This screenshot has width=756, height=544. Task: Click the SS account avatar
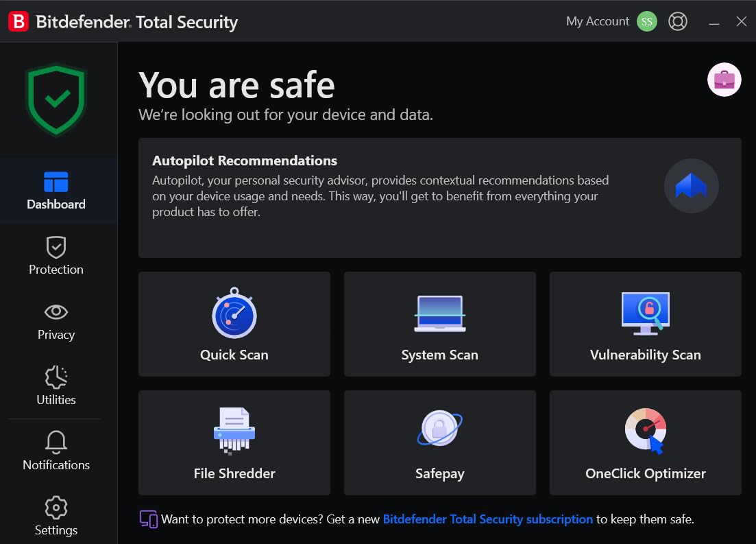pyautogui.click(x=646, y=21)
